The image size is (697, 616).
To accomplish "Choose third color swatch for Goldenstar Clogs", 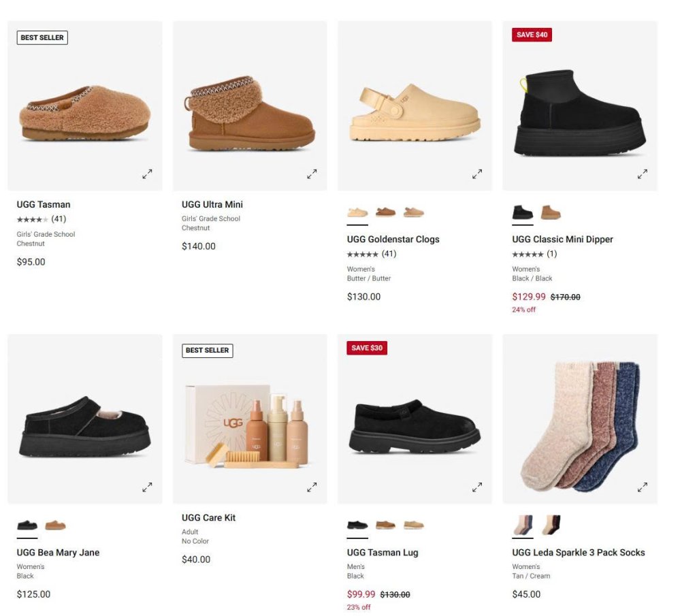I will (x=413, y=212).
